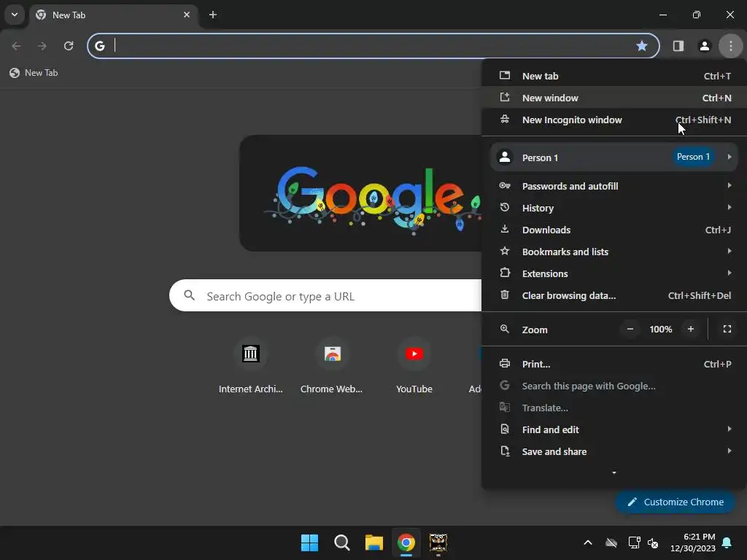
Task: Click the menu's bottom scroll-down arrow
Action: pyautogui.click(x=614, y=472)
